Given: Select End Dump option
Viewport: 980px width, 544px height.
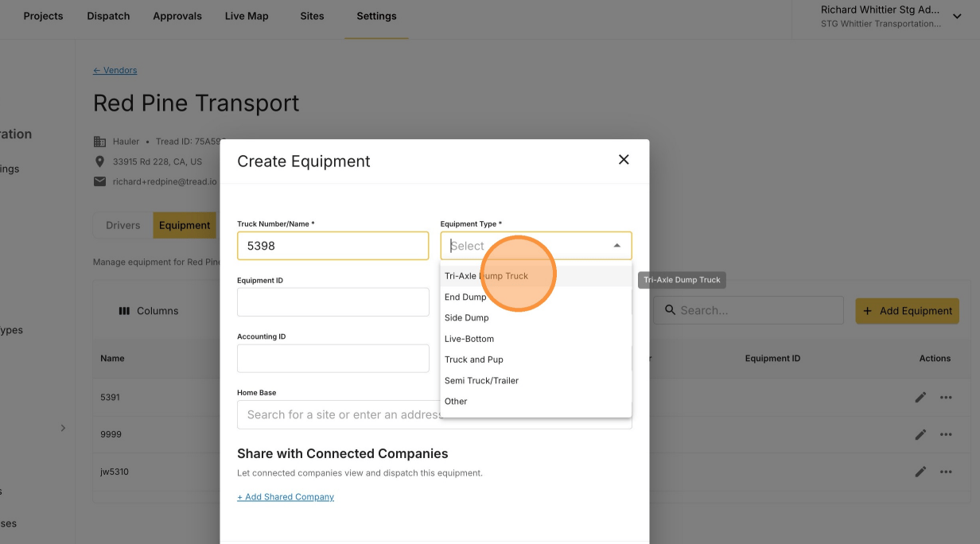Looking at the screenshot, I should click(536, 297).
